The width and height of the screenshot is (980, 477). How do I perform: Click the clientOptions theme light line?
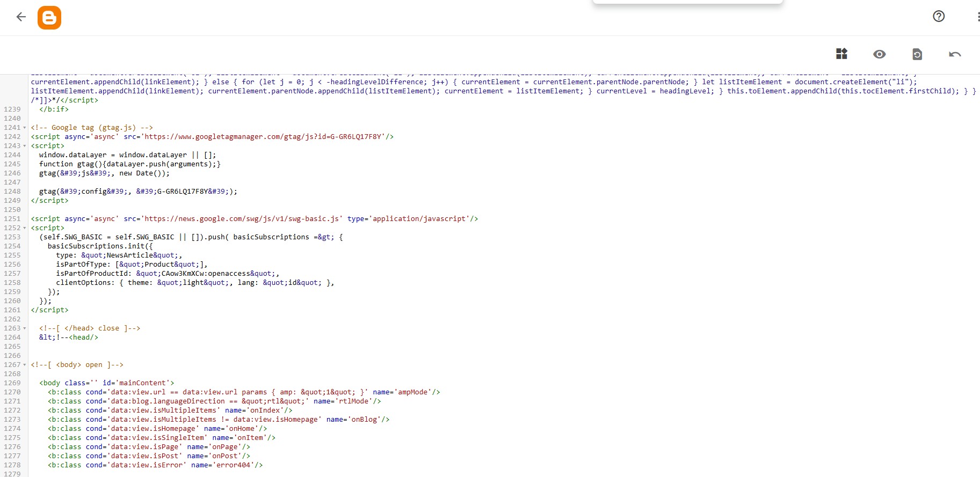tap(195, 283)
